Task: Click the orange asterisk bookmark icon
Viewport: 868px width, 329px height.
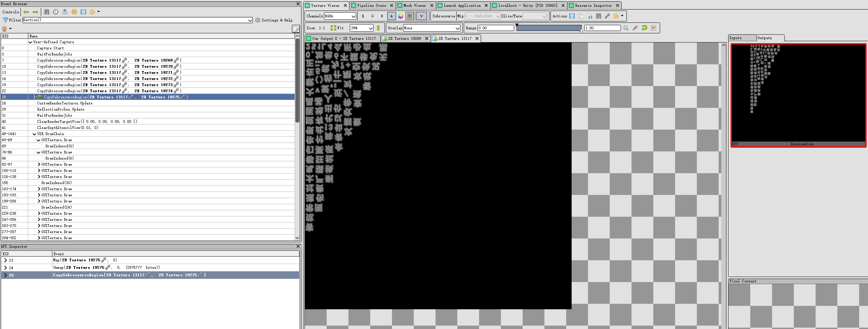Action: pyautogui.click(x=74, y=12)
